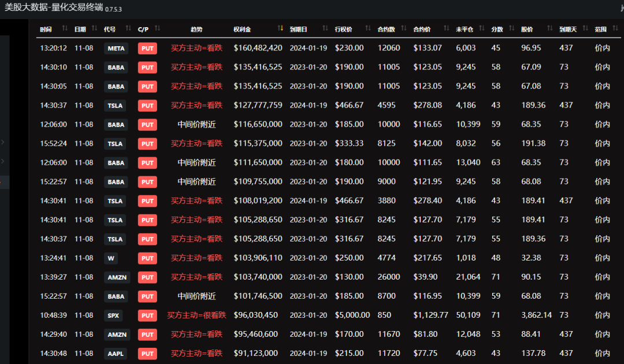Open TSLA ticker badge in the 15:52:24 row
This screenshot has height=364, width=624.
(x=115, y=144)
